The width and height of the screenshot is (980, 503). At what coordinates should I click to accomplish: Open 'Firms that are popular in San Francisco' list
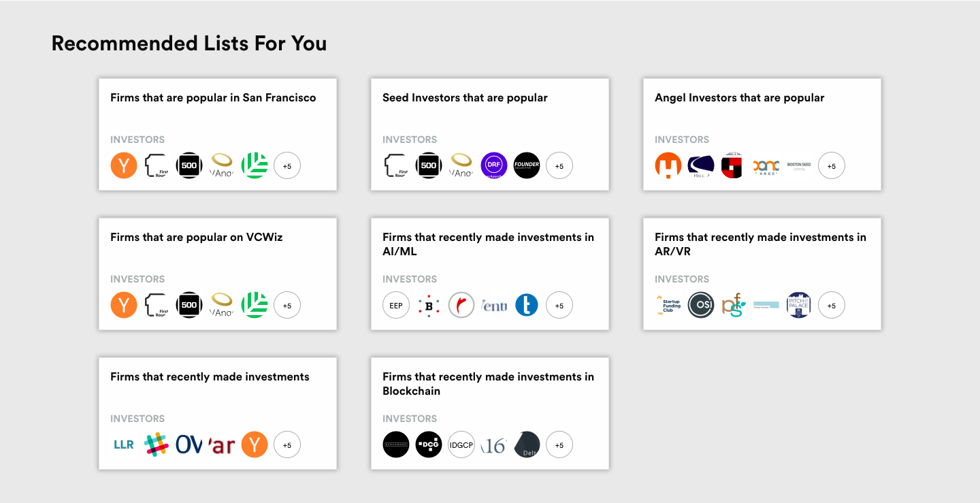point(213,98)
